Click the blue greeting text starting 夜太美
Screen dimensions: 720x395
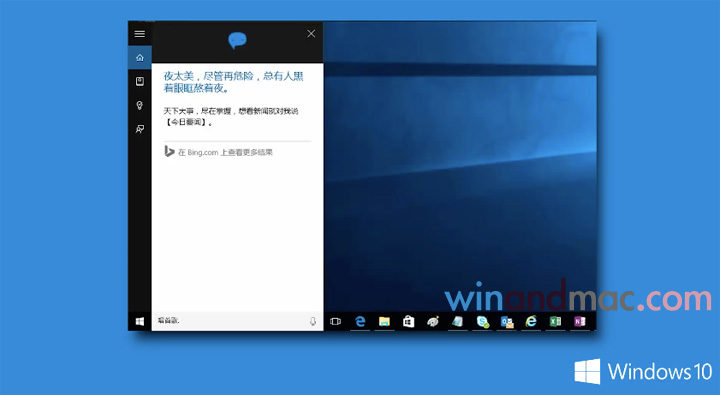click(233, 82)
